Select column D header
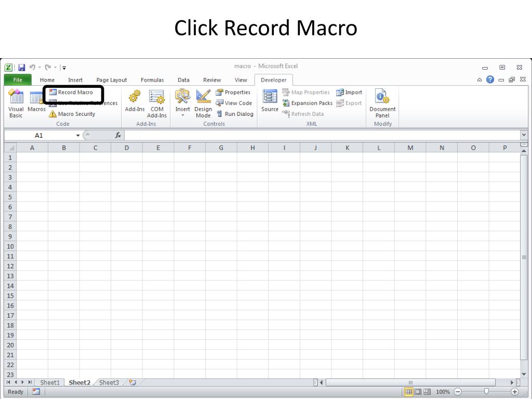Image resolution: width=532 pixels, height=399 pixels. pyautogui.click(x=127, y=148)
